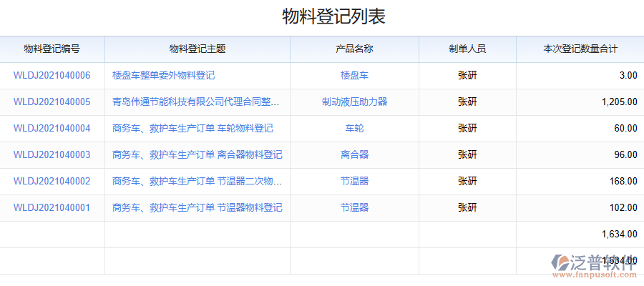644x286 pixels.
Task: Click quantity value 96.00
Action: [626, 154]
